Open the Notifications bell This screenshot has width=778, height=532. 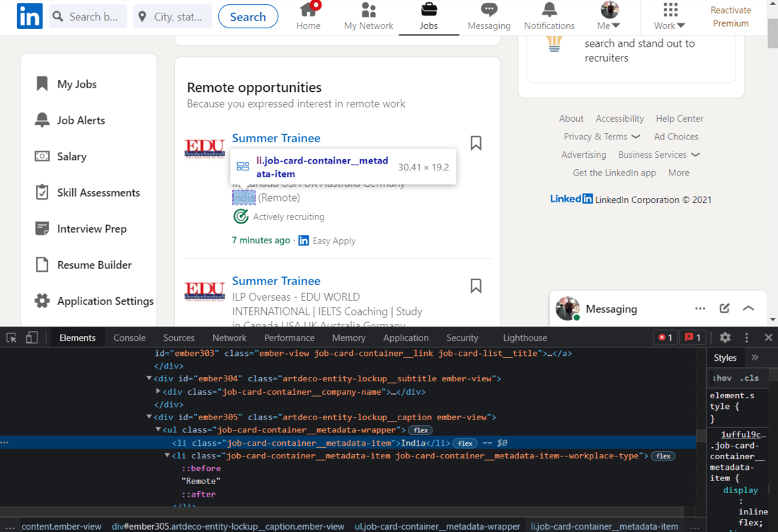549,16
